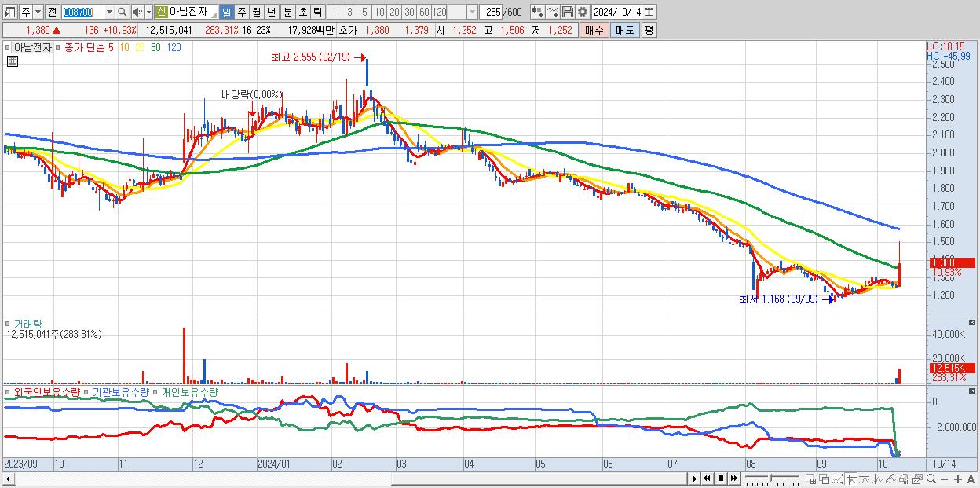
Task: Click the 전 button
Action: [x=52, y=12]
